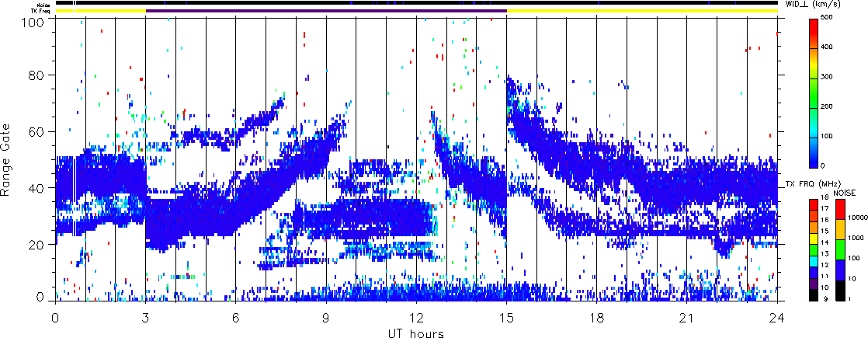Click the first yellow TX Freq segment before hour 3
Image resolution: width=868 pixels, height=338 pixels.
[100, 11]
